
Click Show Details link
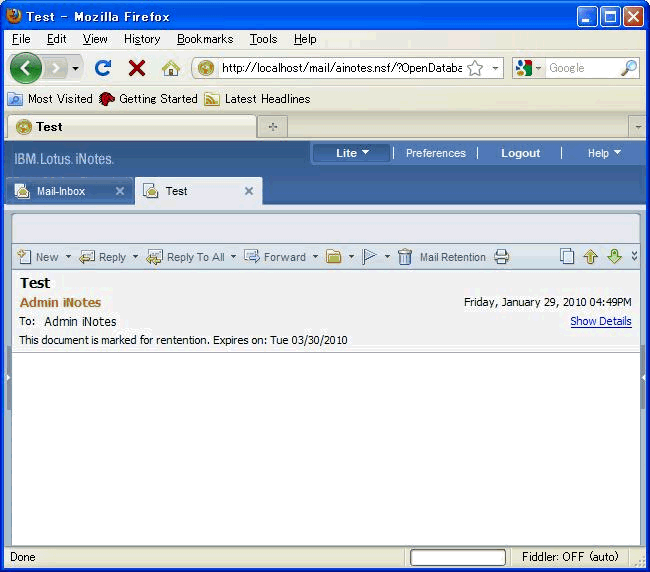(x=601, y=321)
